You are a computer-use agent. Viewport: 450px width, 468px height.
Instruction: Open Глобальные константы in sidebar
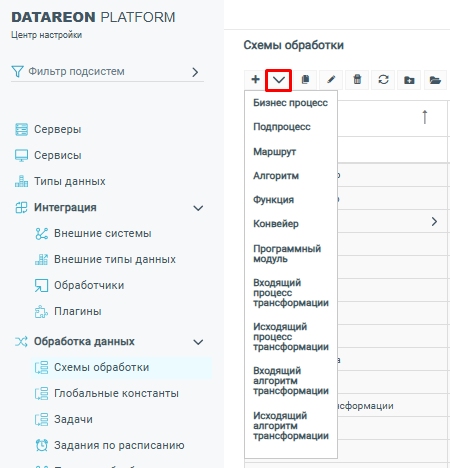coord(116,393)
